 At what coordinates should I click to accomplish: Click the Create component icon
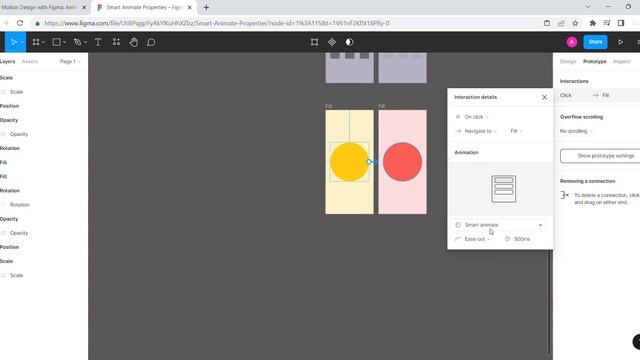[332, 42]
